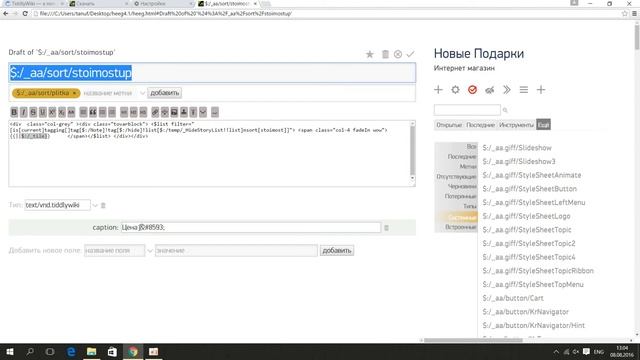
Task: Open $:/_aa.giff/Slideshow tiddler link
Action: pyautogui.click(x=517, y=148)
